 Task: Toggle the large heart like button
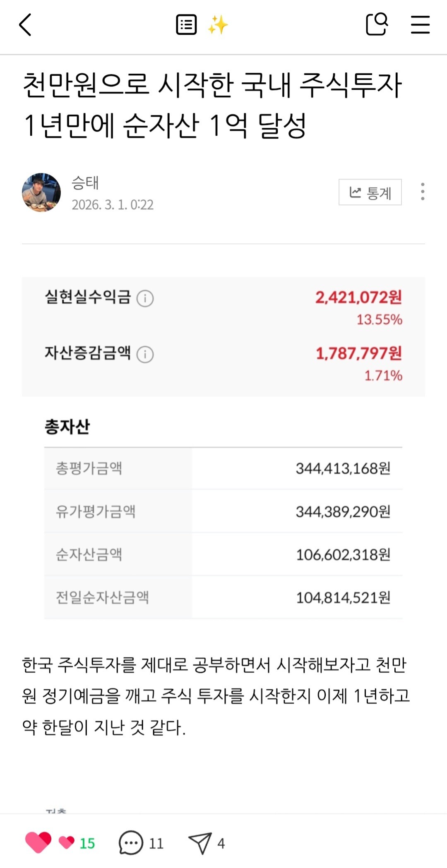(38, 842)
